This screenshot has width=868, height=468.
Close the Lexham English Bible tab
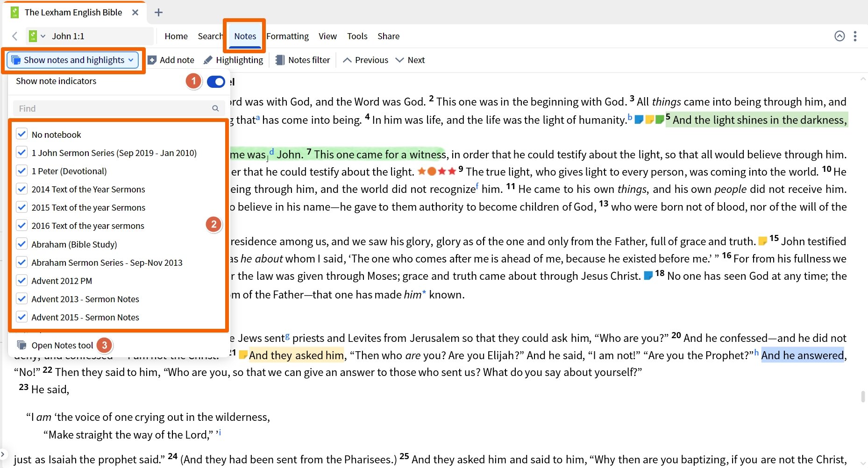pyautogui.click(x=135, y=12)
